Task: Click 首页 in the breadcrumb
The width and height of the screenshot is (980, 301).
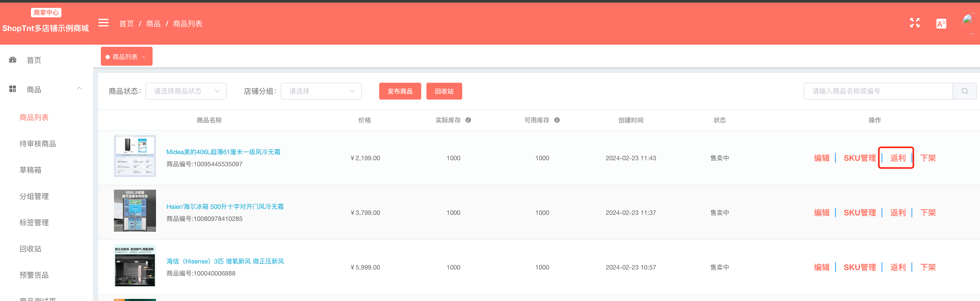Action: 126,24
